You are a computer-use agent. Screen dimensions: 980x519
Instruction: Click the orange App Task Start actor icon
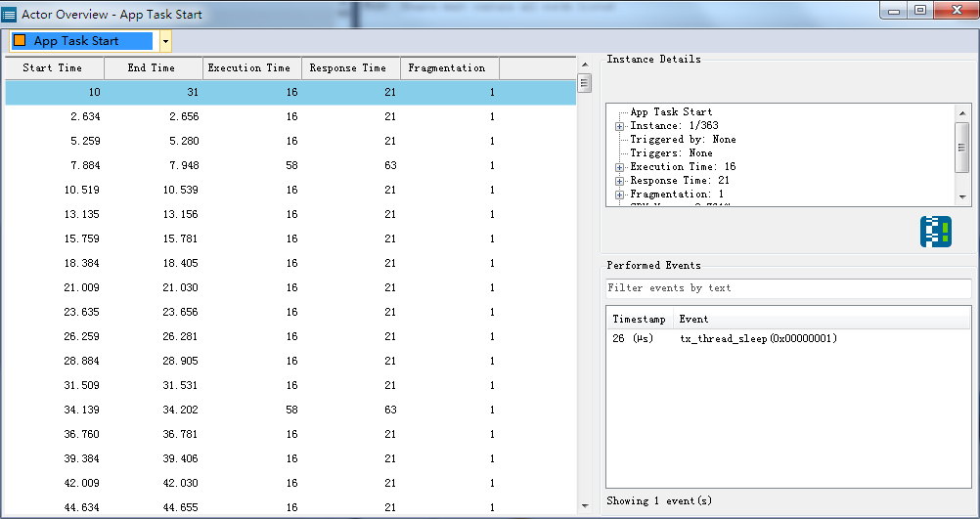pyautogui.click(x=20, y=41)
